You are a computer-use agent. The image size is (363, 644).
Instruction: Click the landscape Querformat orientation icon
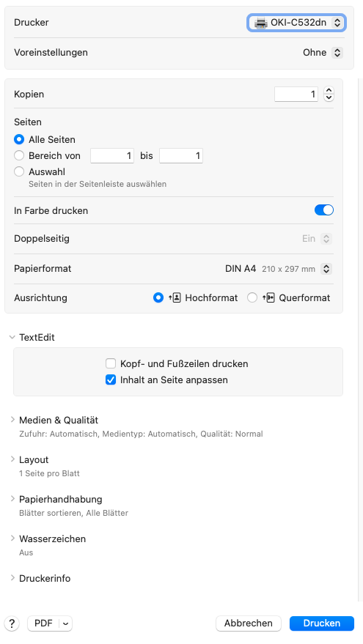click(x=268, y=298)
